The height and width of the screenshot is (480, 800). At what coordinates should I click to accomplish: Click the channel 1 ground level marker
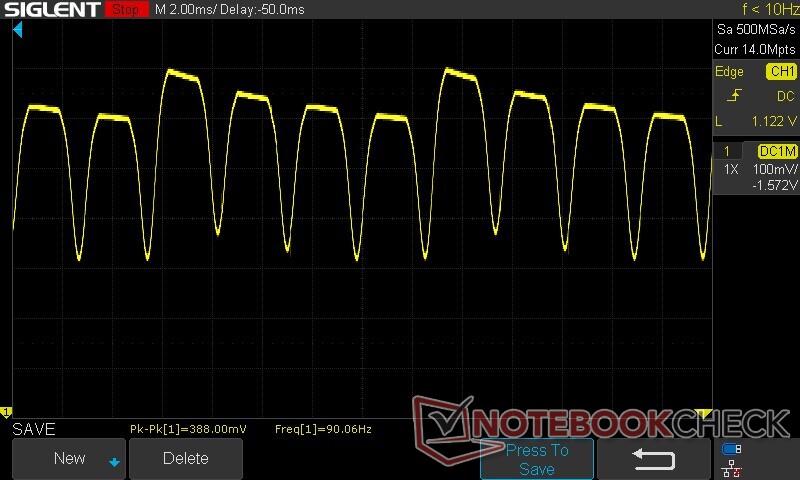coord(6,412)
